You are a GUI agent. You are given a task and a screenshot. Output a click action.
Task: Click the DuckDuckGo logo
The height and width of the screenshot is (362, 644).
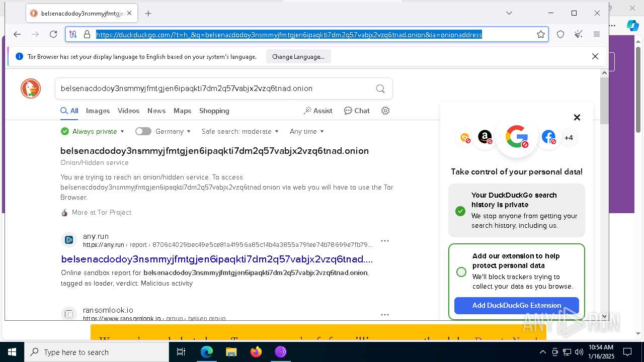31,88
